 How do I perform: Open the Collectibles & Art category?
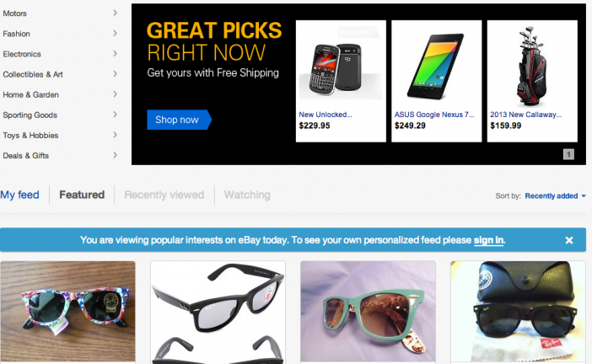33,74
